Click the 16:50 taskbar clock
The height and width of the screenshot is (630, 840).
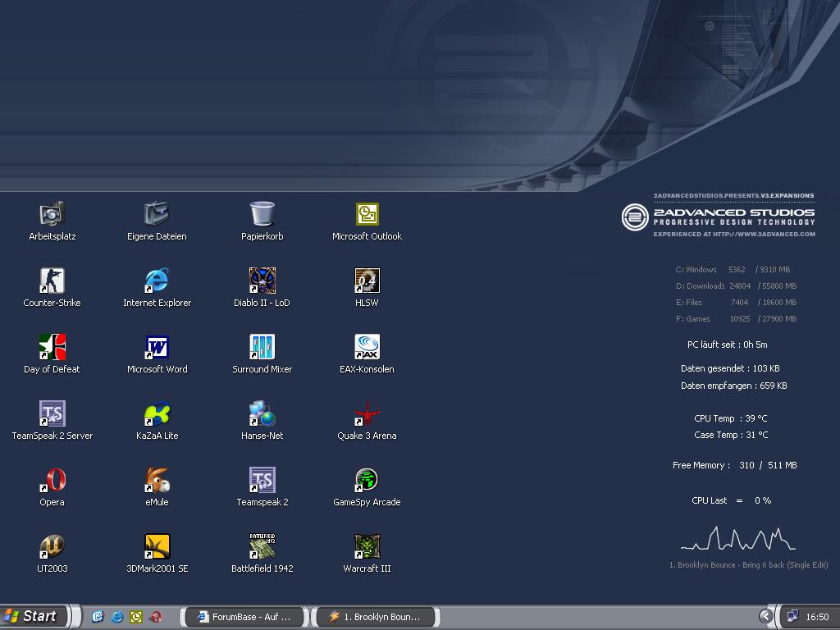click(x=817, y=617)
